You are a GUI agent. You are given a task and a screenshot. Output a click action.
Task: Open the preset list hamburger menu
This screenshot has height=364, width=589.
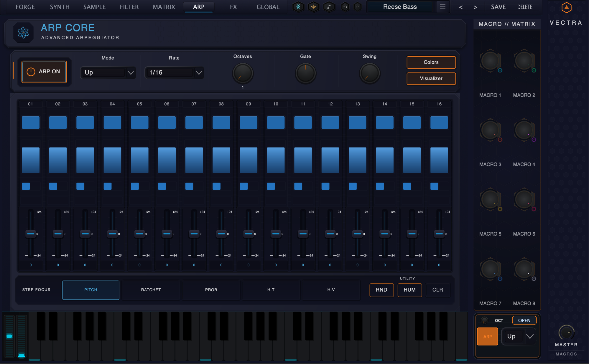[442, 7]
